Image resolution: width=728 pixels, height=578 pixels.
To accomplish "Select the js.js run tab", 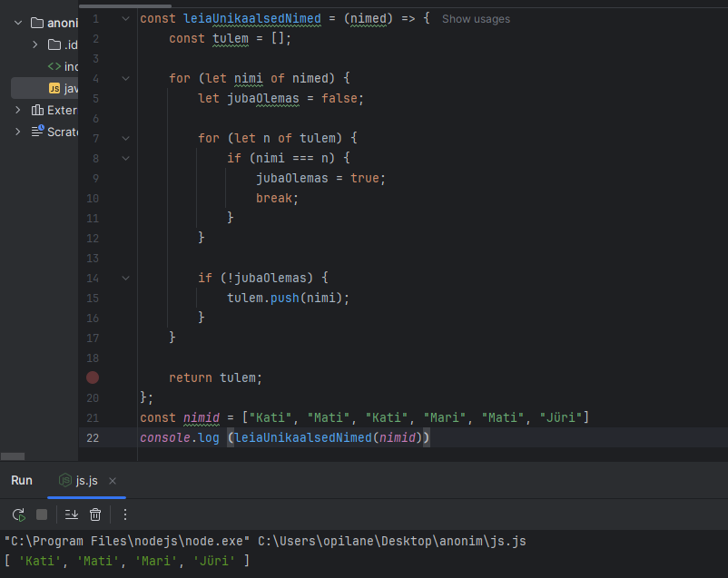I will 86,481.
